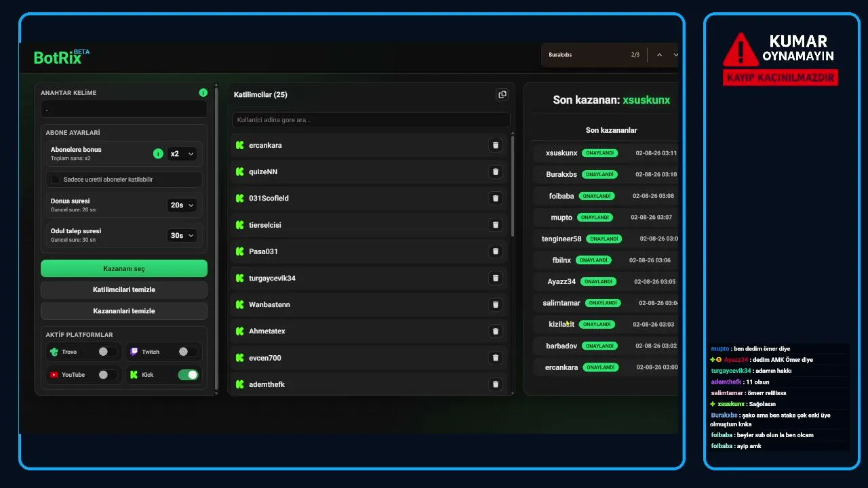The image size is (868, 488).
Task: Click Kazananlari temizle button
Action: tap(124, 310)
